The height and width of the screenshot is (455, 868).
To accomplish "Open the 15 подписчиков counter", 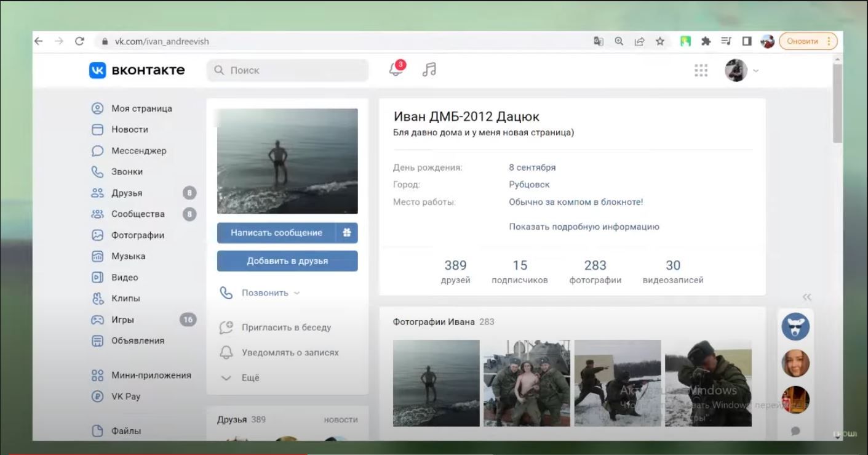I will 520,272.
